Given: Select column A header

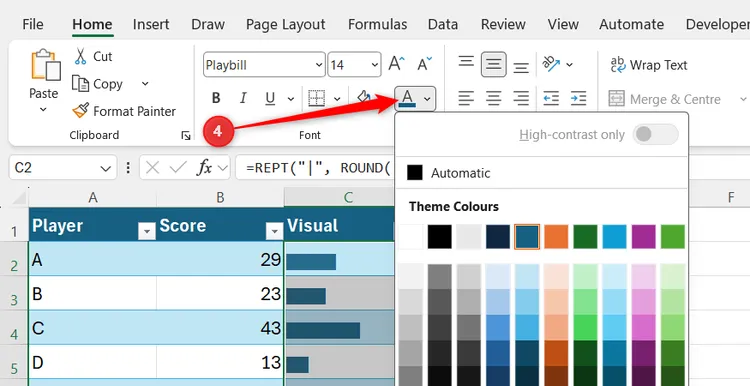Looking at the screenshot, I should [x=93, y=197].
